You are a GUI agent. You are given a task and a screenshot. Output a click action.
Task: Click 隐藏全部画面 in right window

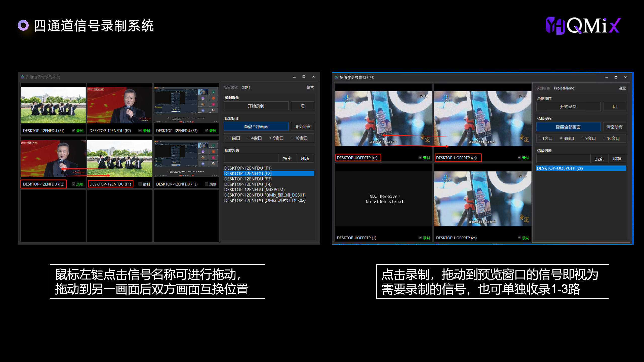coord(568,127)
